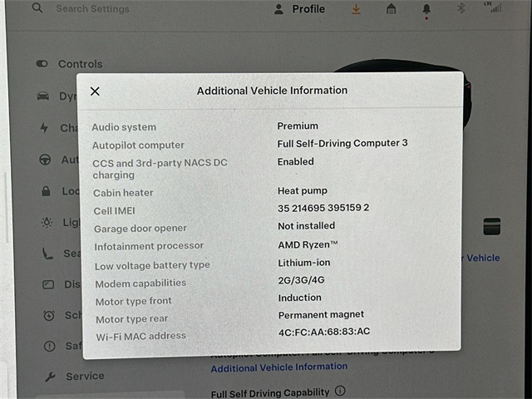Image resolution: width=532 pixels, height=399 pixels.
Task: Close the Additional Vehicle Information dialog
Action: pos(95,91)
